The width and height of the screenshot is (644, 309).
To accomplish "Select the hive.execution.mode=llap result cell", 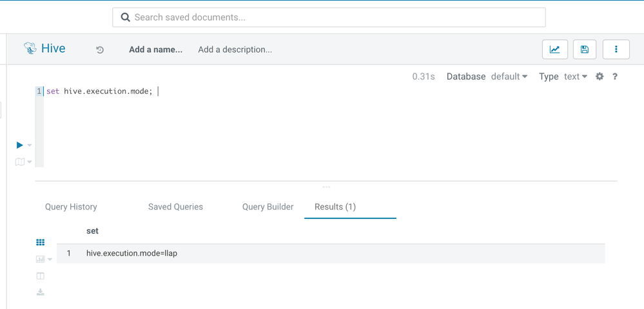I will coord(132,254).
